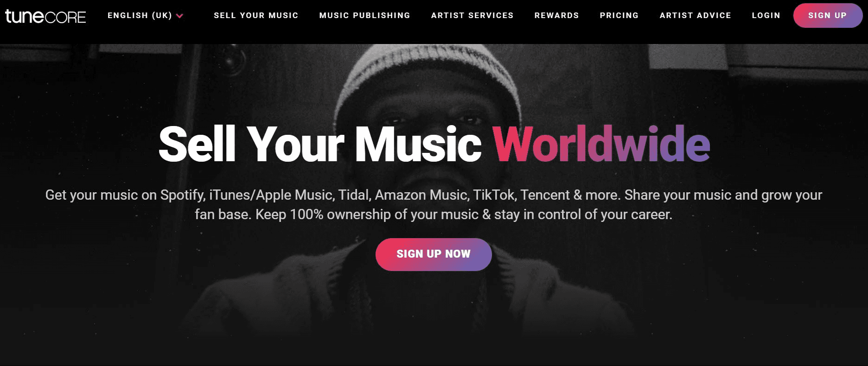Open Artist Advice section
Image resolution: width=868 pixels, height=366 pixels.
click(x=696, y=15)
